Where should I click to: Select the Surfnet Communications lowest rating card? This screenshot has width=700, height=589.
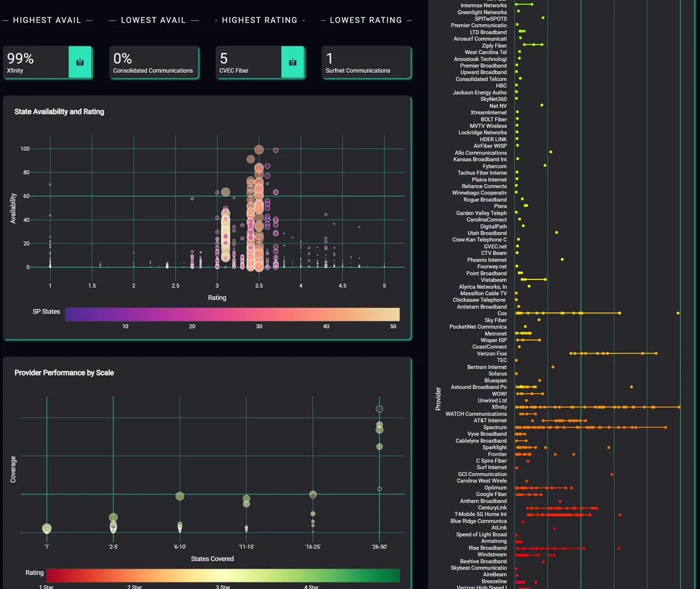(366, 62)
